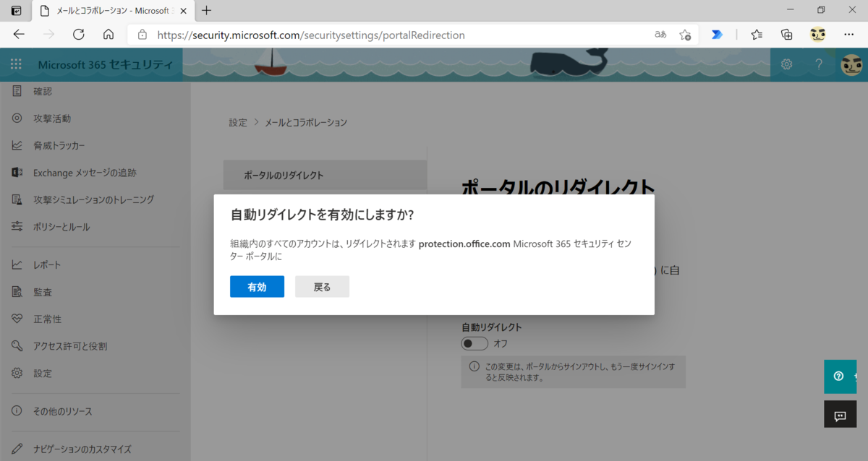This screenshot has height=461, width=868.
Task: Click the 戻る button in the dialog
Action: click(x=322, y=287)
